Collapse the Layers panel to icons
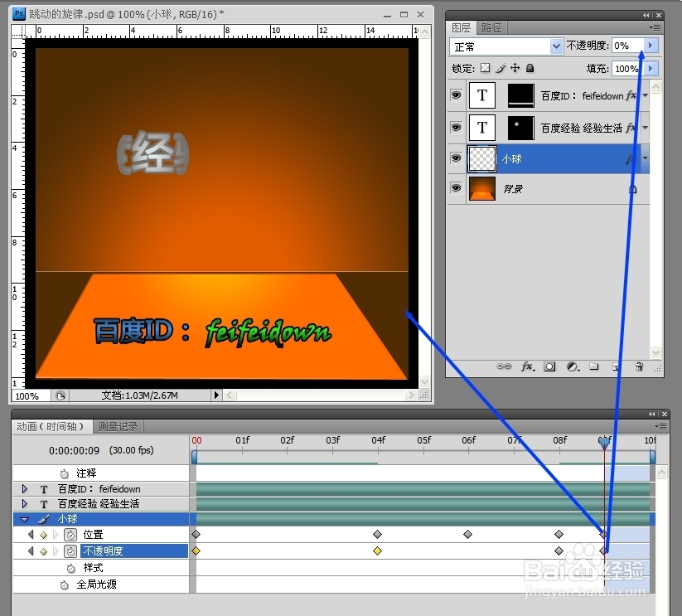Viewport: 682px width, 616px height. pos(646,15)
